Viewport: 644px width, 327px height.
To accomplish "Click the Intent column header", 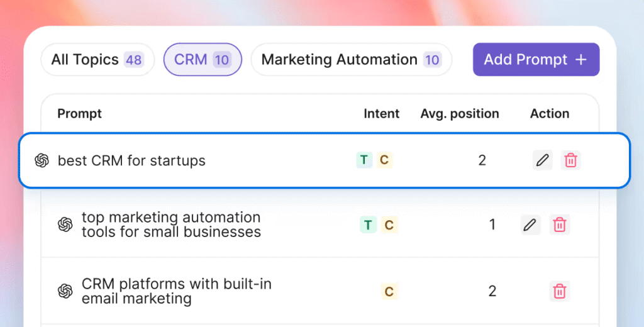I will (381, 114).
